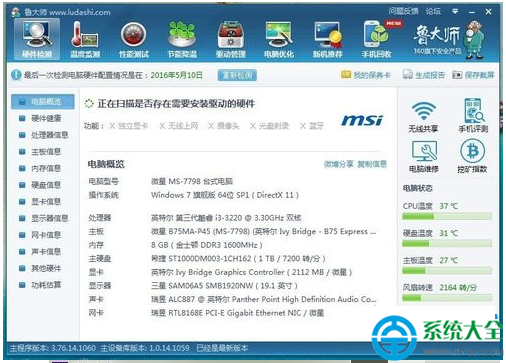Open 温度监测 temperature monitoring
This screenshot has height=363, width=506.
85,39
